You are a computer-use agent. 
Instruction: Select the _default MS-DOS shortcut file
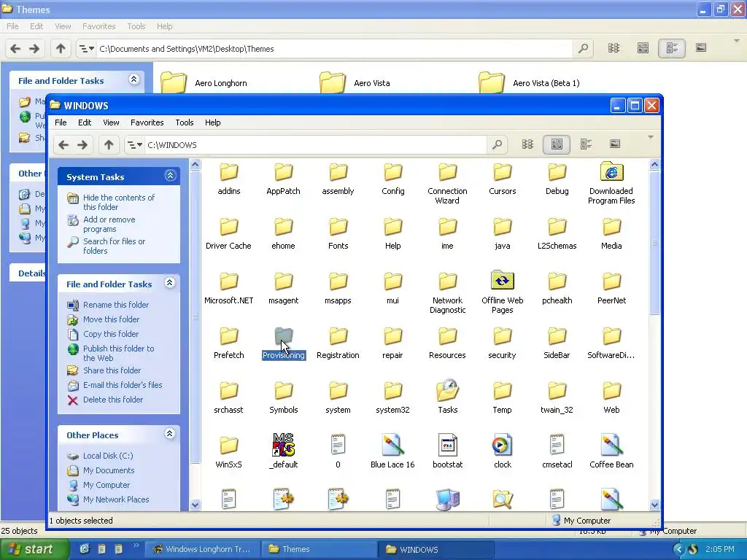284,451
